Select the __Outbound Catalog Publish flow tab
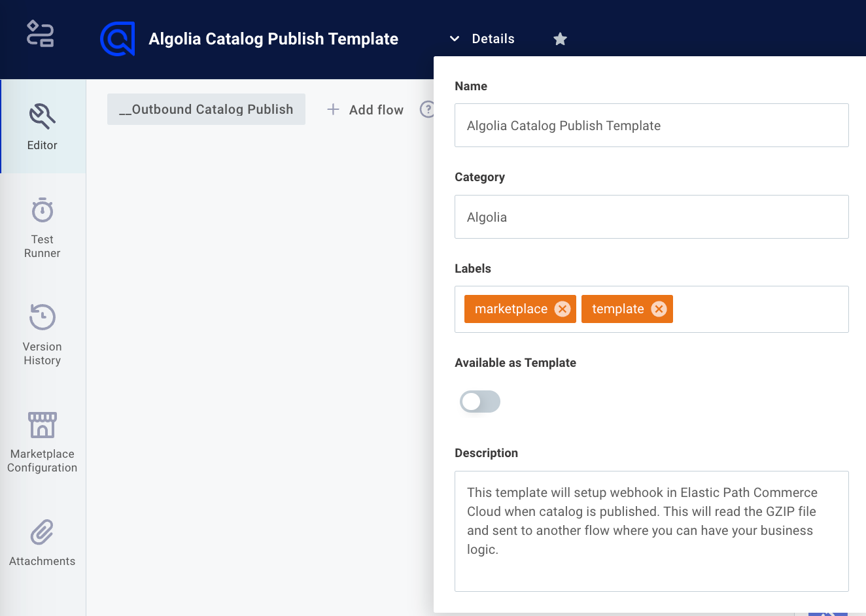 click(x=206, y=109)
